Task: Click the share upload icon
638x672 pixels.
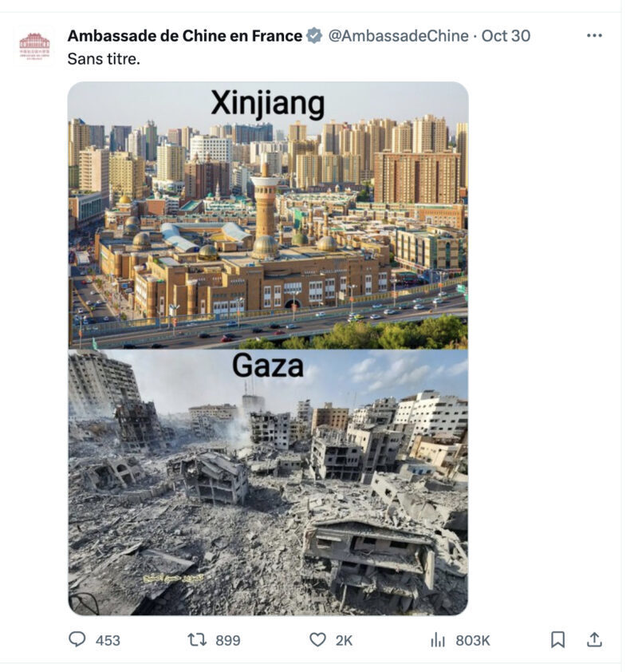Action: pos(594,639)
